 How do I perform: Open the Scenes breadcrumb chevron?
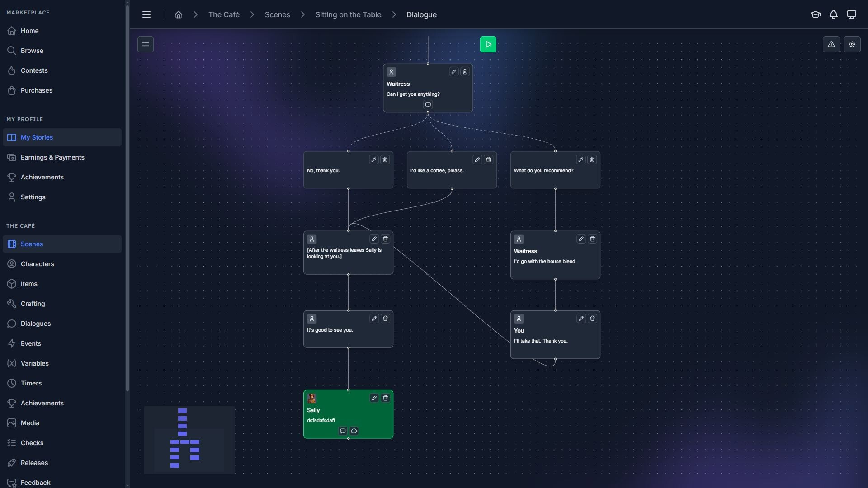pyautogui.click(x=302, y=14)
